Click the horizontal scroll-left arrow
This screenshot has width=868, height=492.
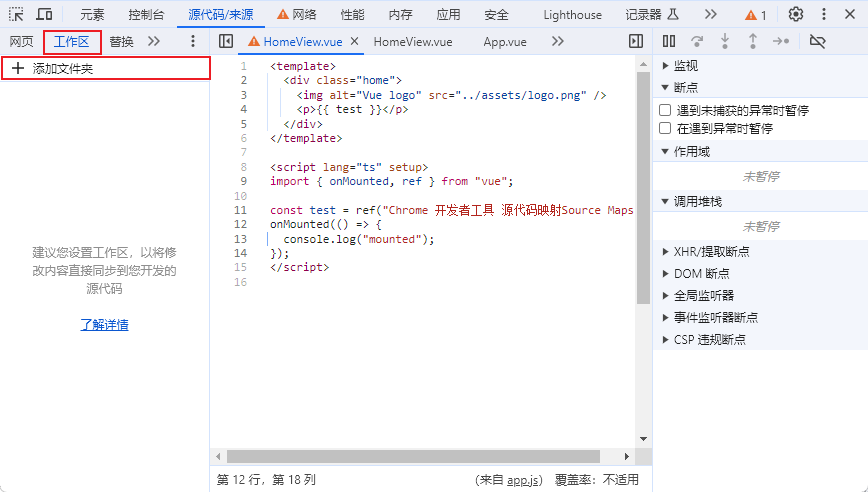218,457
